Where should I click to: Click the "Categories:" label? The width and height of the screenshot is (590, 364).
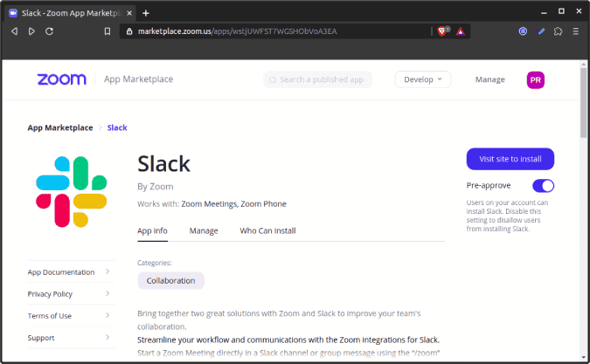click(154, 263)
